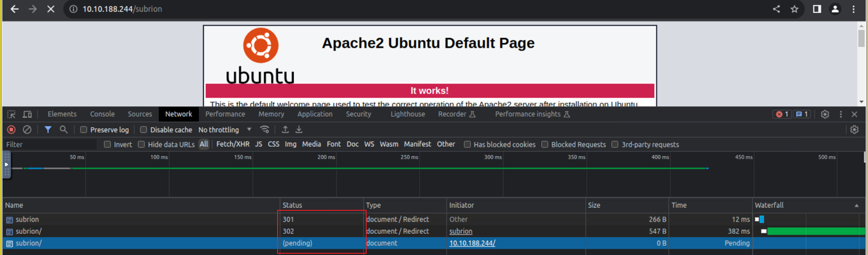
Task: Open DevTools customize three-dot menu
Action: 841,114
